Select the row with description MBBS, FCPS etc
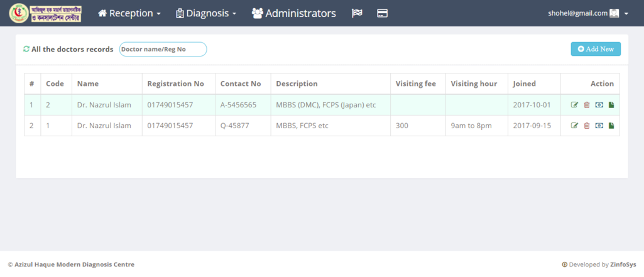 pos(302,126)
